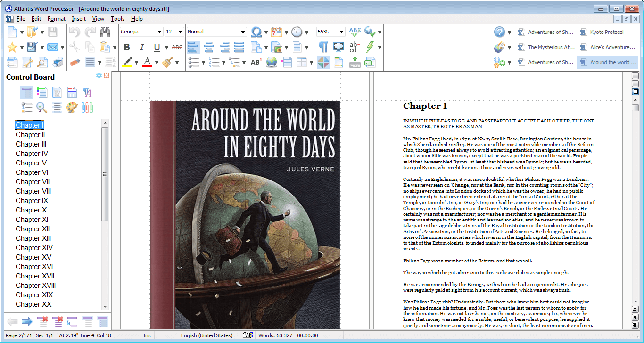Viewport: 644px width, 343px height.
Task: Open the font size 12 dropdown
Action: [181, 32]
